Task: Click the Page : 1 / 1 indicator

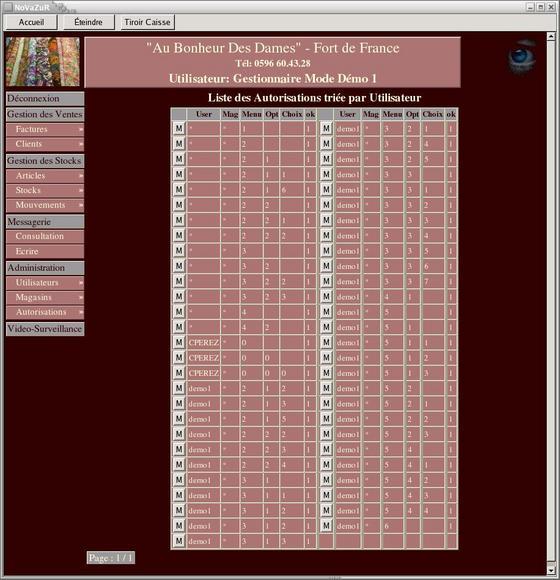Action: [111, 558]
